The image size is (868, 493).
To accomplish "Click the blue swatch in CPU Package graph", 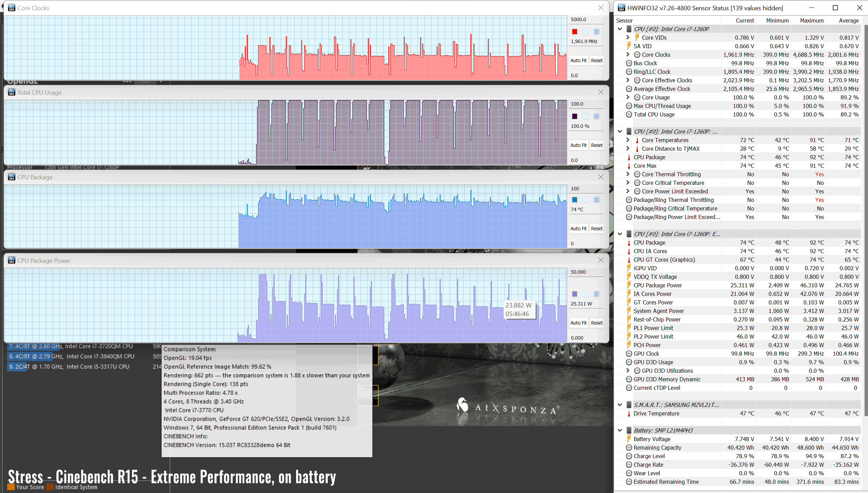I will tap(575, 200).
